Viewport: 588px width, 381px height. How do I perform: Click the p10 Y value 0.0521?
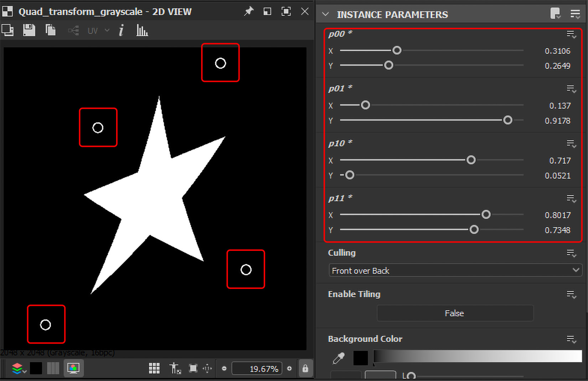pos(557,176)
